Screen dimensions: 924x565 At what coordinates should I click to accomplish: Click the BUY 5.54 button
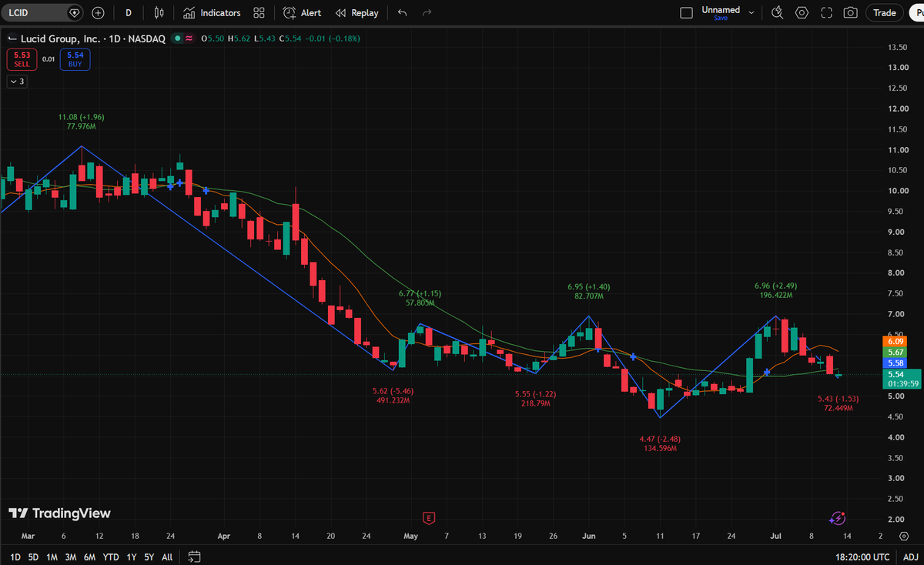click(75, 59)
